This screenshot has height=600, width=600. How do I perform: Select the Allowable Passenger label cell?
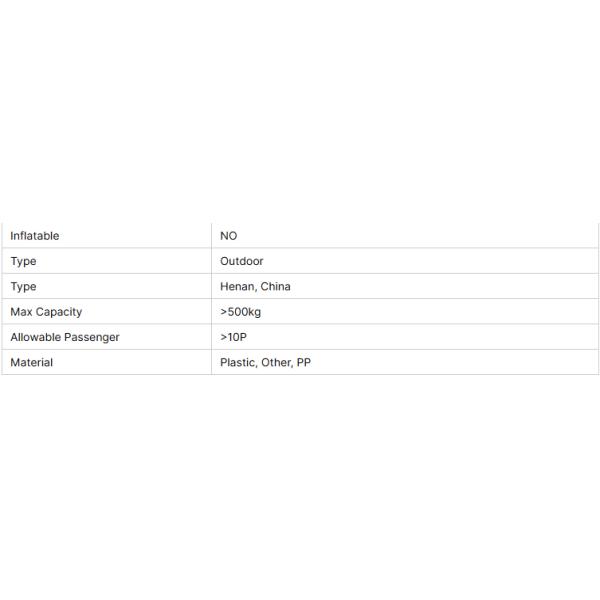pos(106,337)
